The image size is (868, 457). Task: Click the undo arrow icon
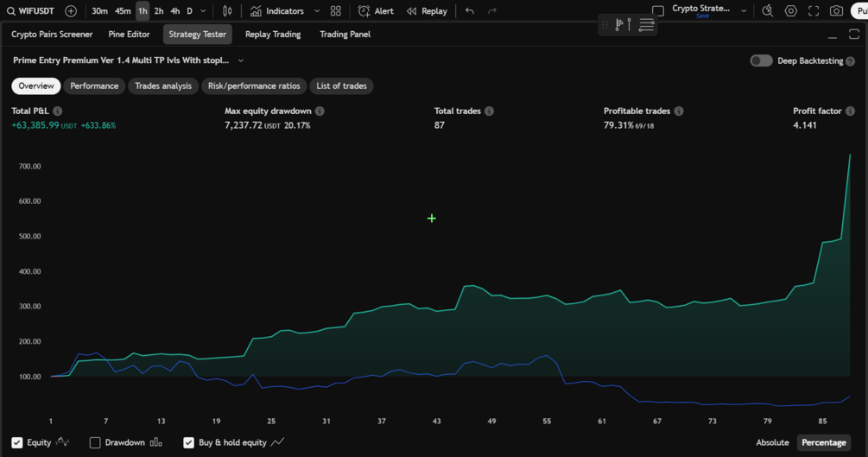(x=470, y=11)
